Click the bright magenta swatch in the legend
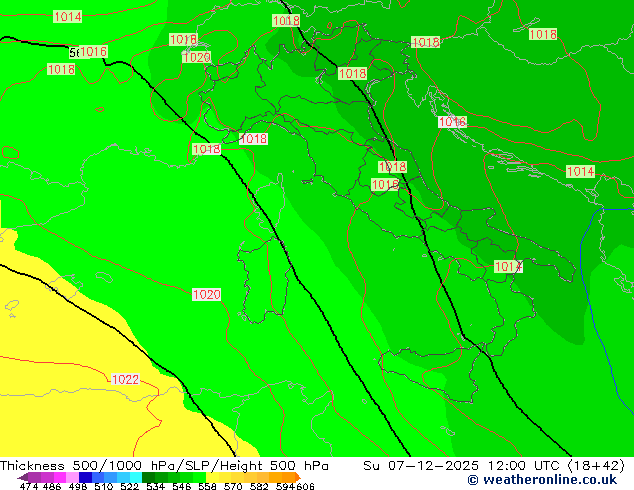This screenshot has height=490, width=634. [60, 477]
